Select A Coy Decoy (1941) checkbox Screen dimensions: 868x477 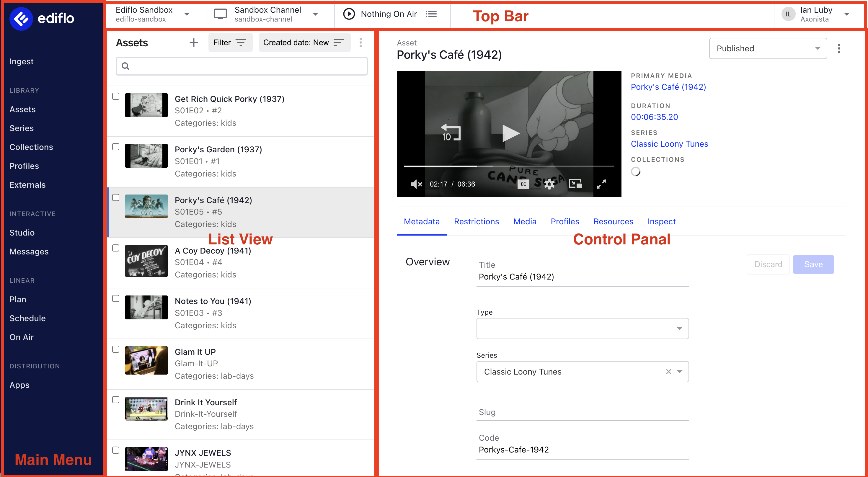(x=115, y=248)
